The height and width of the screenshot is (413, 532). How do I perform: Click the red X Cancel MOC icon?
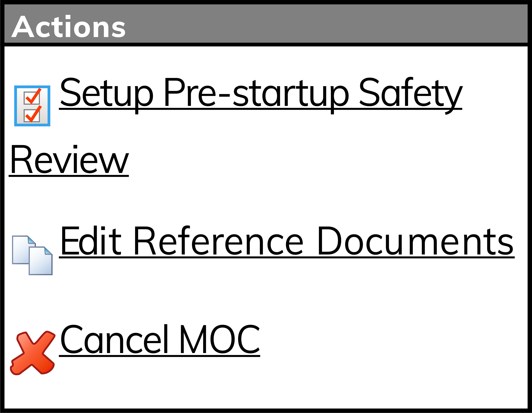click(x=32, y=353)
